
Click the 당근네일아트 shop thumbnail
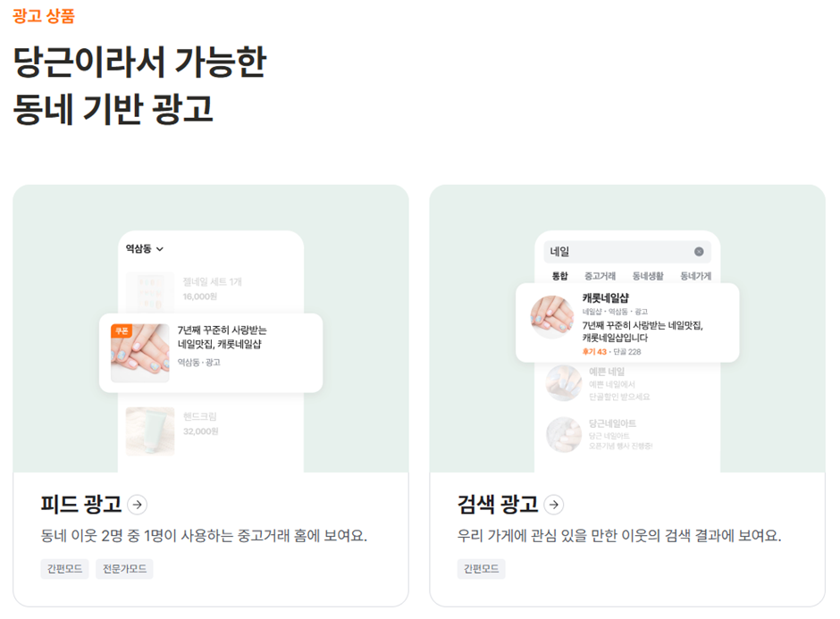pos(564,435)
